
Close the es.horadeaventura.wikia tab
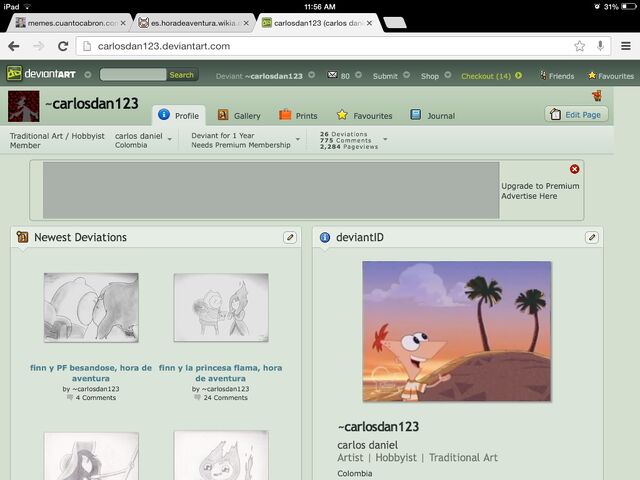(x=246, y=23)
